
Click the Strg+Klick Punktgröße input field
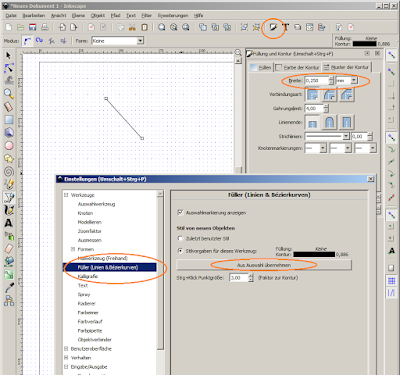click(239, 278)
